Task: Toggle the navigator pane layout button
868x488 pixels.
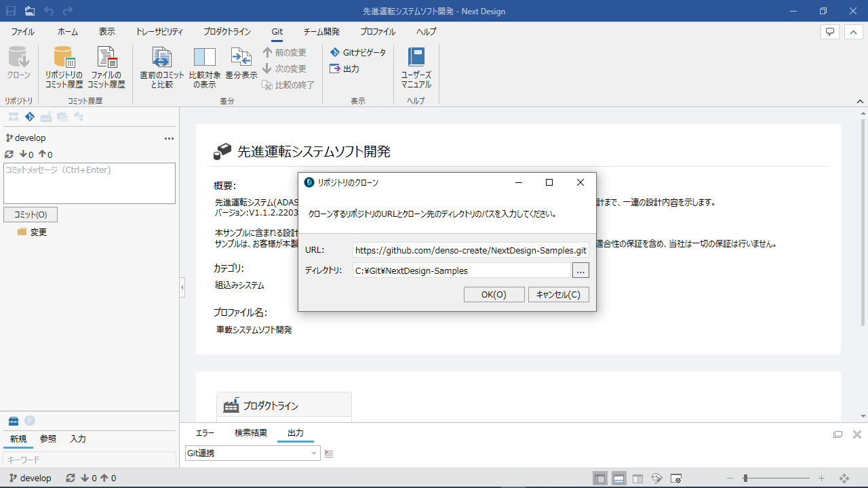Action: [x=600, y=479]
